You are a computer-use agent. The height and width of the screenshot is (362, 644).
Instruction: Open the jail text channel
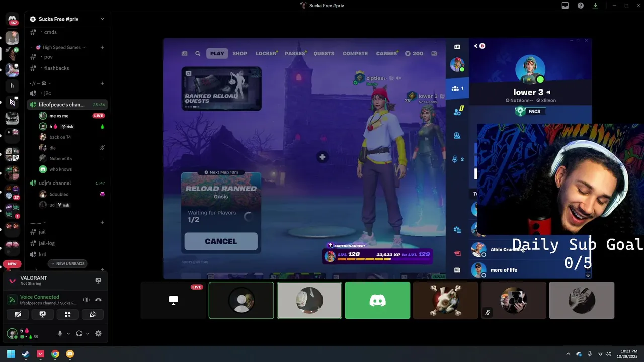(x=67, y=232)
